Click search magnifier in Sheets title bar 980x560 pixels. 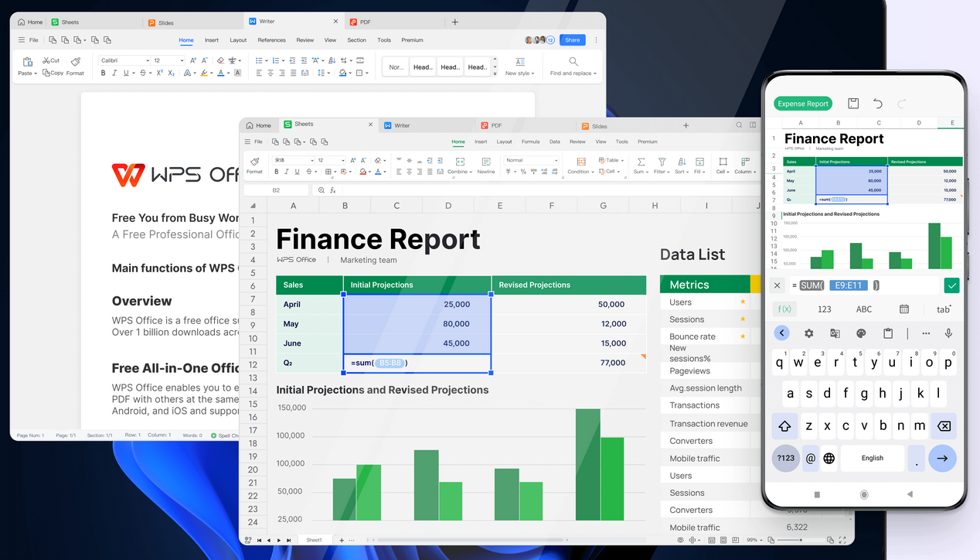[x=739, y=125]
